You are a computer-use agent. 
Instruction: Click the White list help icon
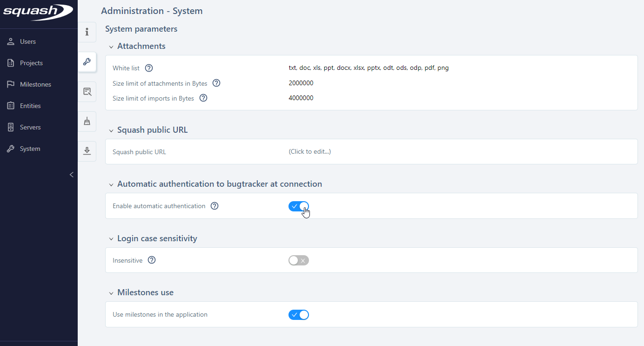149,68
